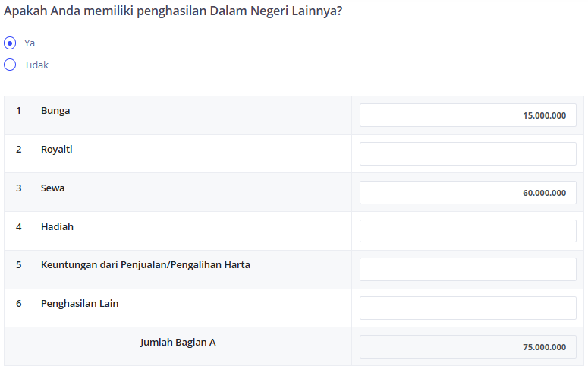This screenshot has height=373, width=588.
Task: Activate the Penghasilan Lain input field
Action: 467,308
